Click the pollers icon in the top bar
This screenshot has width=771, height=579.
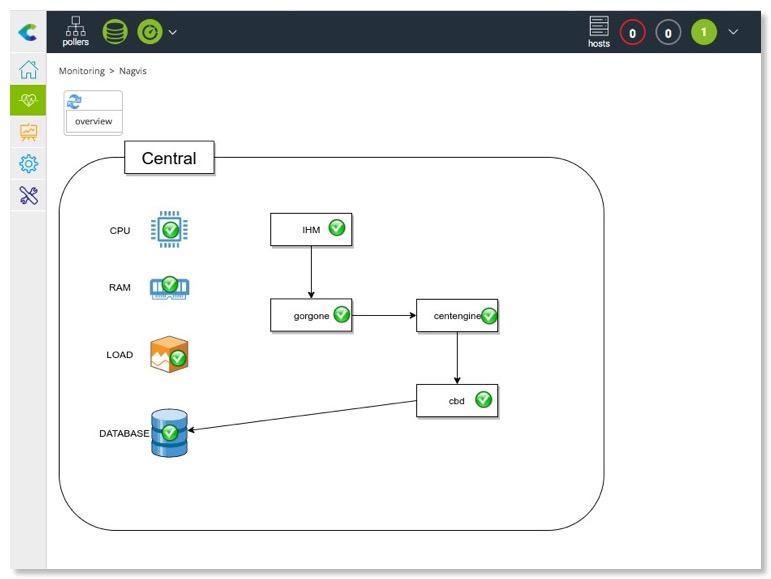[x=75, y=32]
